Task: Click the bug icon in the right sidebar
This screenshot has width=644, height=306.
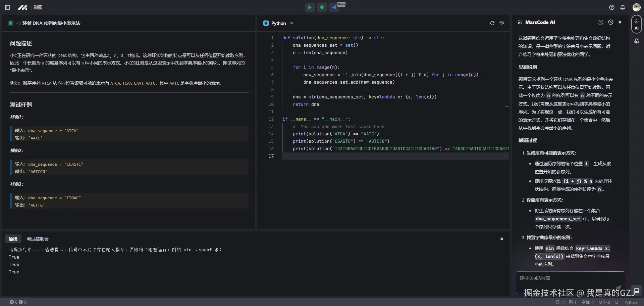Action: (x=636, y=41)
